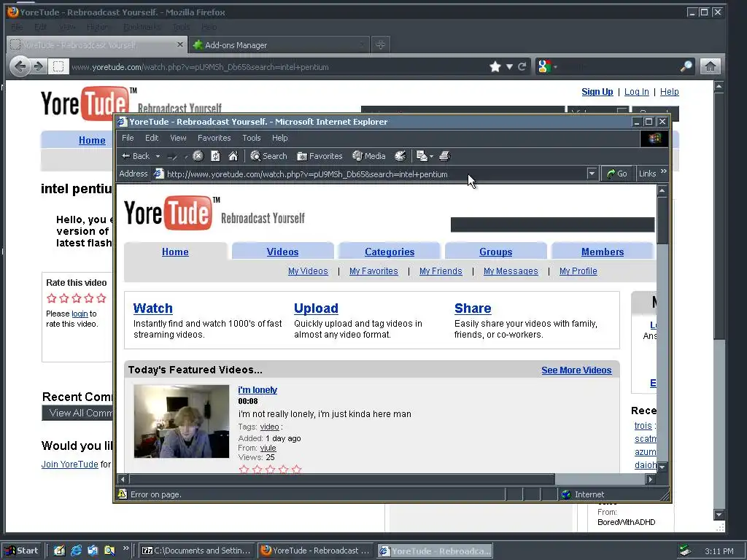
Task: Expand the IE address bar dropdown
Action: 592,174
